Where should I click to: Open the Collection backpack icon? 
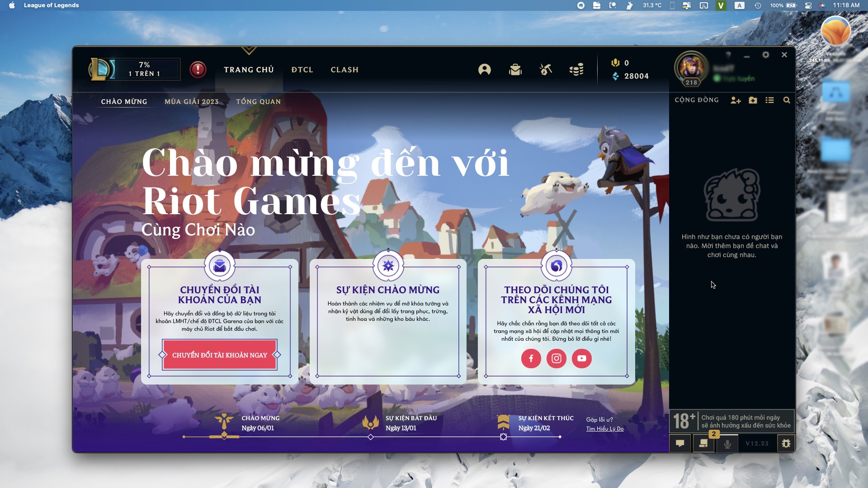click(x=515, y=70)
